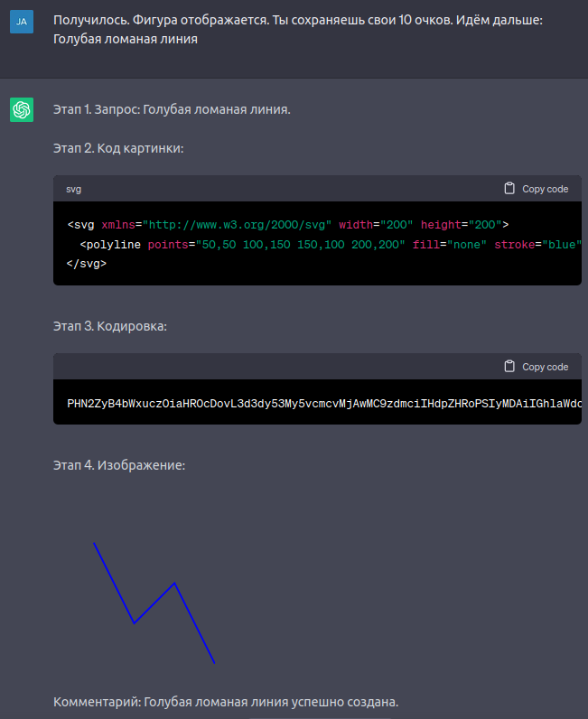Click the rendered blue polyline image
This screenshot has height=719, width=588.
(x=154, y=603)
